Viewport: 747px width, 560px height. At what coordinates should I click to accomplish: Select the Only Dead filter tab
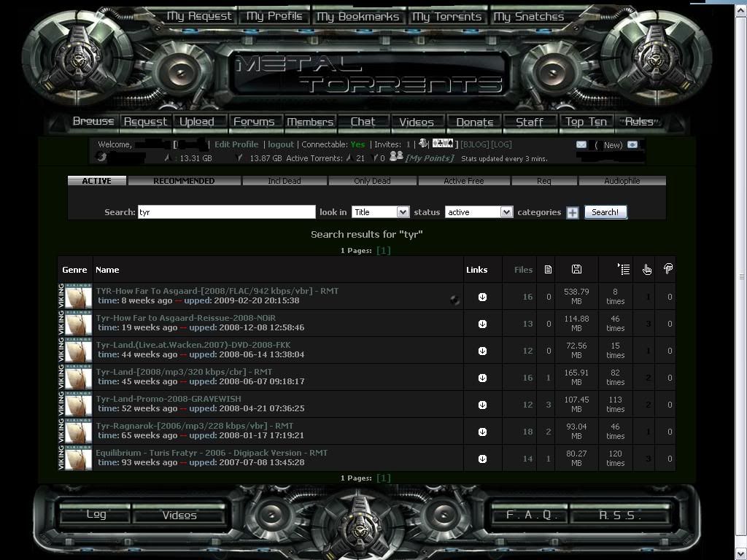[372, 181]
